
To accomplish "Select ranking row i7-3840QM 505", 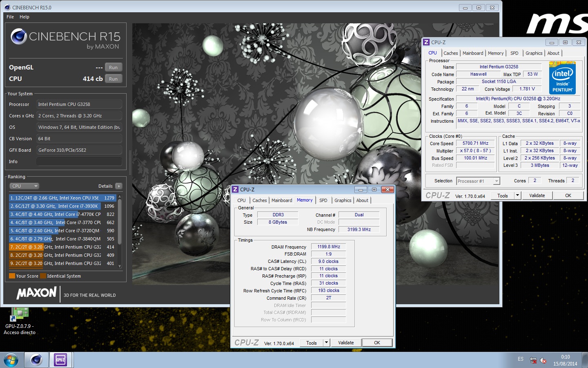I will click(62, 239).
